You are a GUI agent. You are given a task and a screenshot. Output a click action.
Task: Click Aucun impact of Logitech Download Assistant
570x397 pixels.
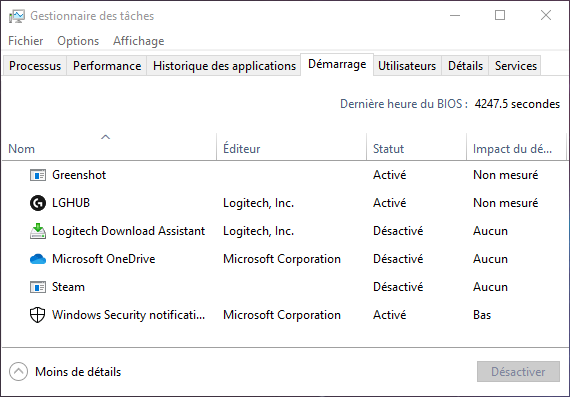coord(490,231)
